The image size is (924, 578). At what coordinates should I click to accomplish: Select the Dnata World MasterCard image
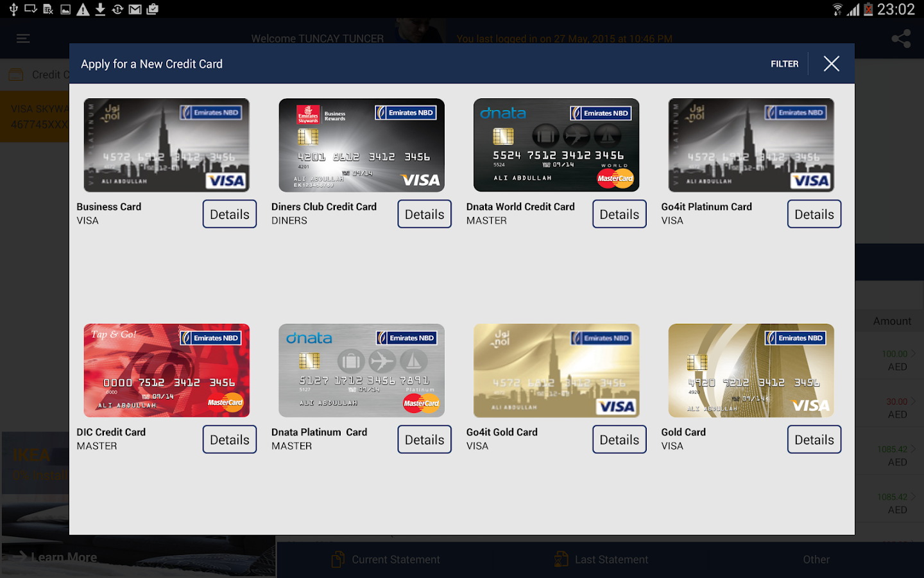(556, 145)
